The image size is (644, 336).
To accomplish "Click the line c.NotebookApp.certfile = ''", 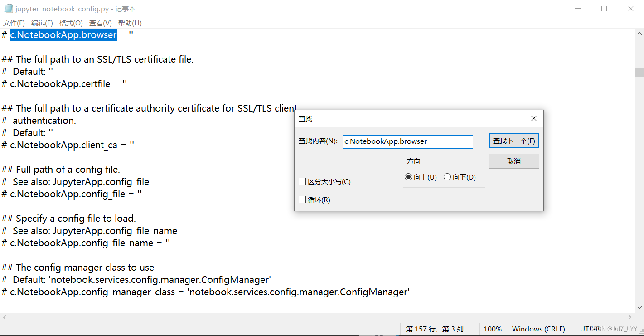I will (x=64, y=84).
